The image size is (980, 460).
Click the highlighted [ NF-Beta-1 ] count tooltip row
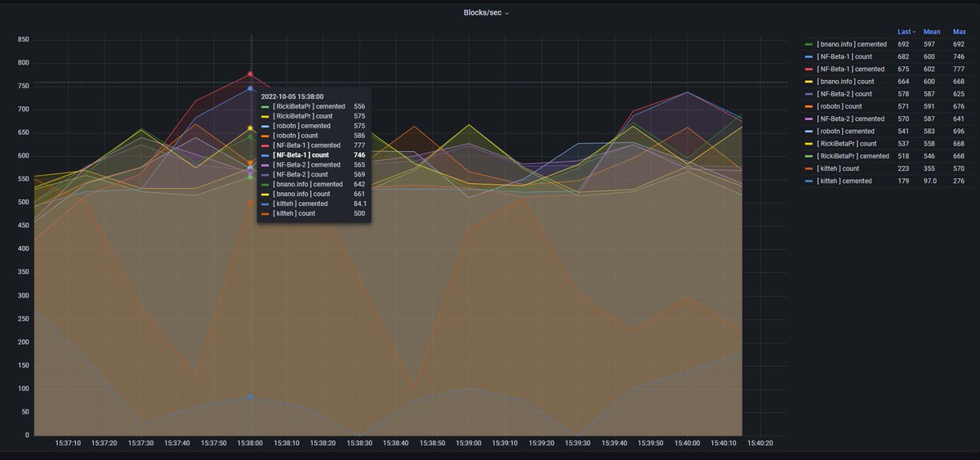[x=314, y=154]
